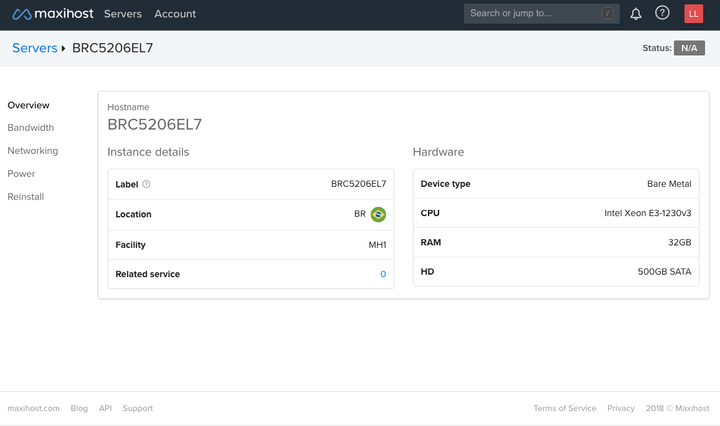The width and height of the screenshot is (720, 426).
Task: Open the Servers menu in top navigation
Action: (123, 14)
